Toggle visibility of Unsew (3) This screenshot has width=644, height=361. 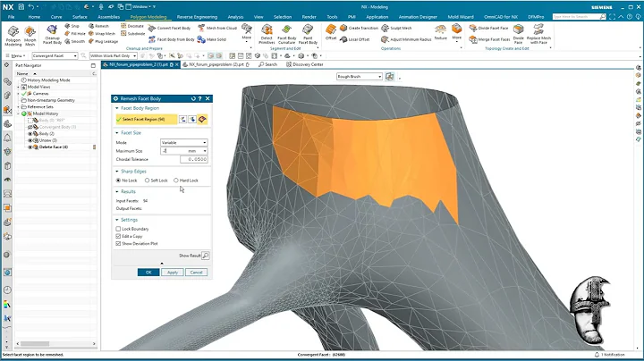[x=30, y=140]
